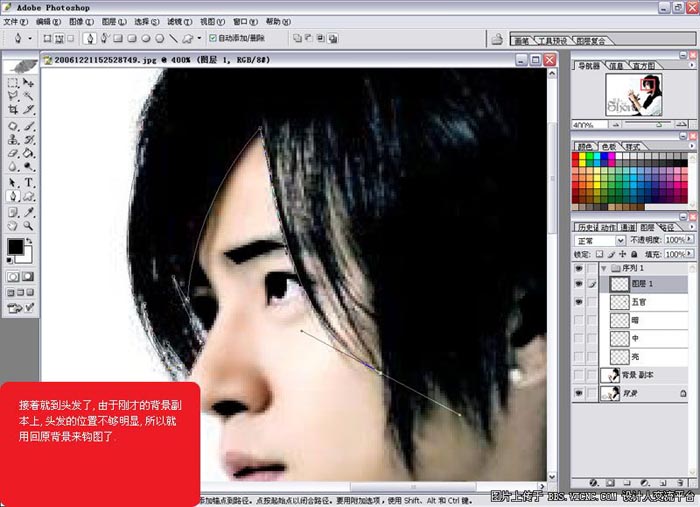The width and height of the screenshot is (700, 507).
Task: Switch to the 直方图 tab
Action: 644,65
